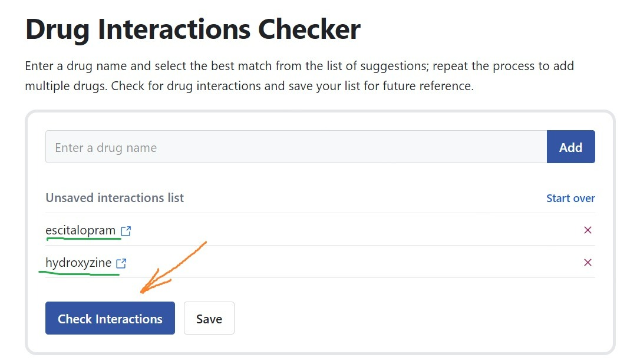Open hydroxyzine external link icon
Screen dimensions: 640x364
(121, 263)
